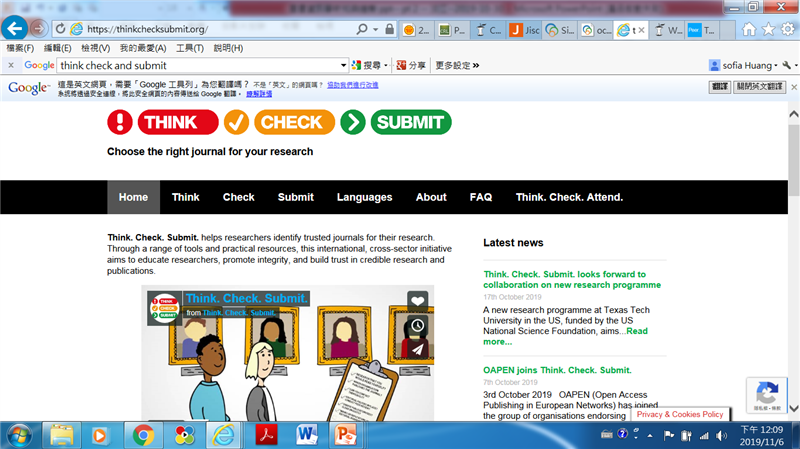
Task: Click the IE back navigation arrow
Action: coord(14,28)
